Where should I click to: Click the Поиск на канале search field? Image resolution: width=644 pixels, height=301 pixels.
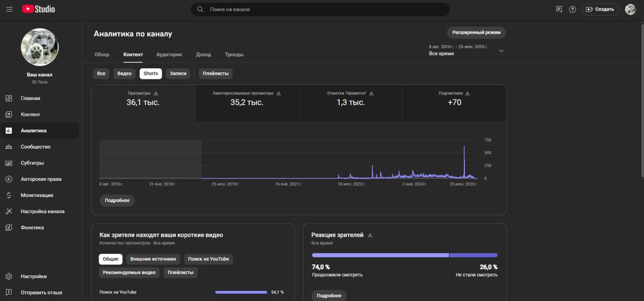pos(320,9)
